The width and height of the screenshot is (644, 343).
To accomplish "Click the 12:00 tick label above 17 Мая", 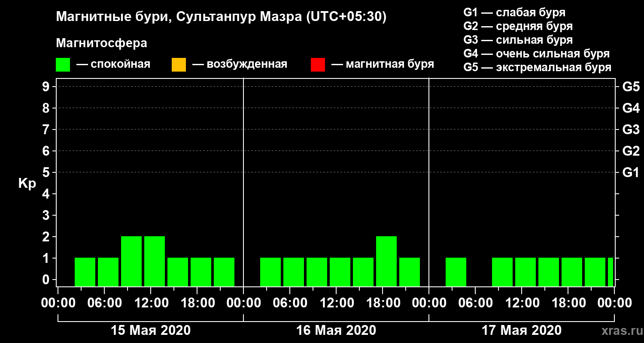I will [x=522, y=303].
